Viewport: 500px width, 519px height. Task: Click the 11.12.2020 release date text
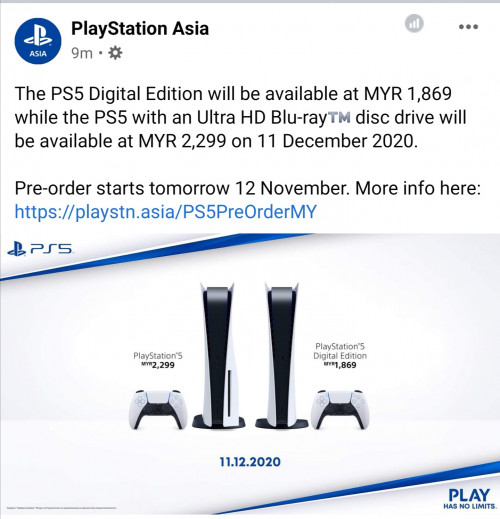(250, 462)
